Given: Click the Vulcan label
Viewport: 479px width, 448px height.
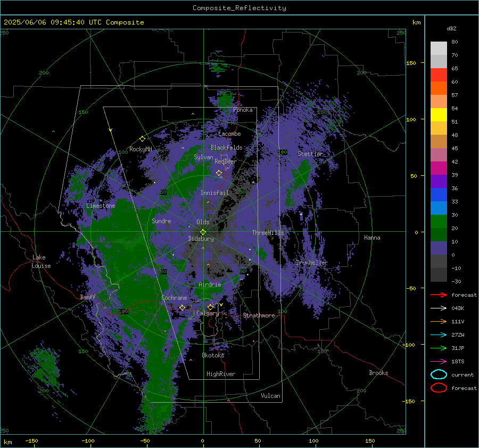Looking at the screenshot, I should click(x=270, y=396).
